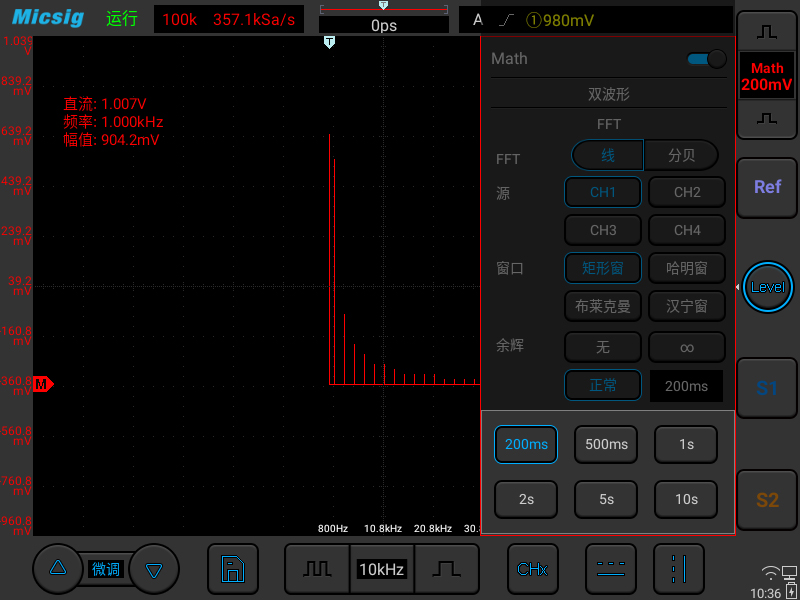Select the linear 线 FFT scale

[x=608, y=156]
